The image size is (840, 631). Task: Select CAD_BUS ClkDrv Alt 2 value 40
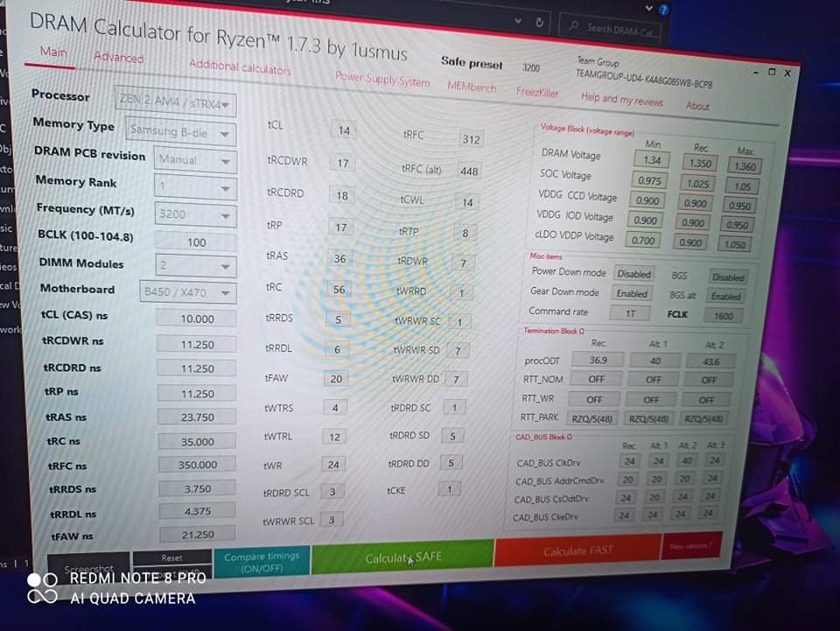click(x=686, y=460)
